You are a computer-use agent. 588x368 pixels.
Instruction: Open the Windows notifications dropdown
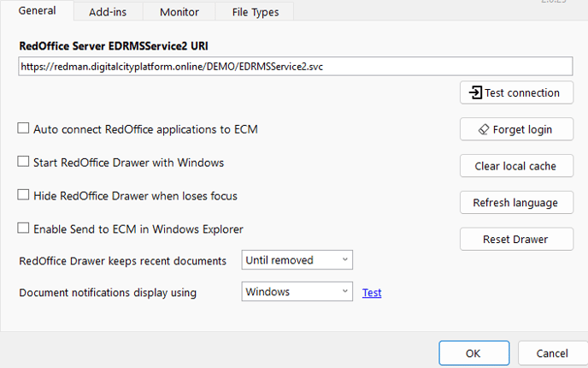297,291
